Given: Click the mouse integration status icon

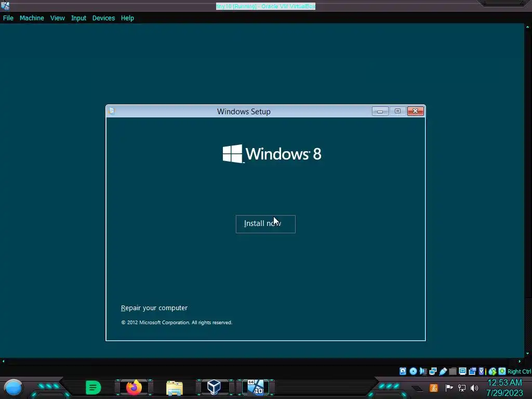Looking at the screenshot, I should pyautogui.click(x=493, y=371).
